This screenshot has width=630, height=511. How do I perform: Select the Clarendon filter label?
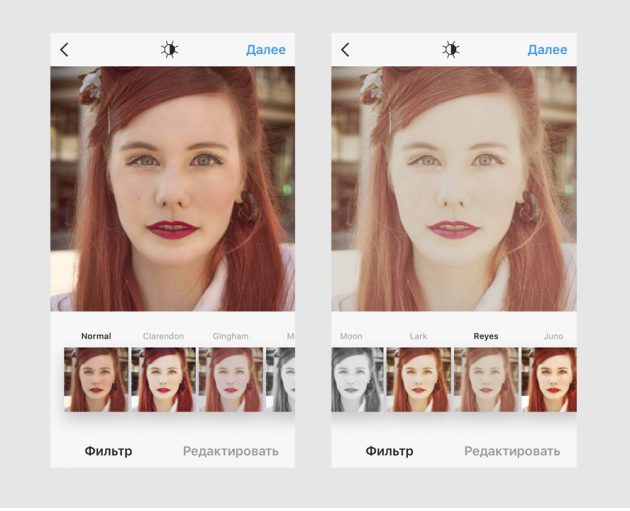coord(163,336)
